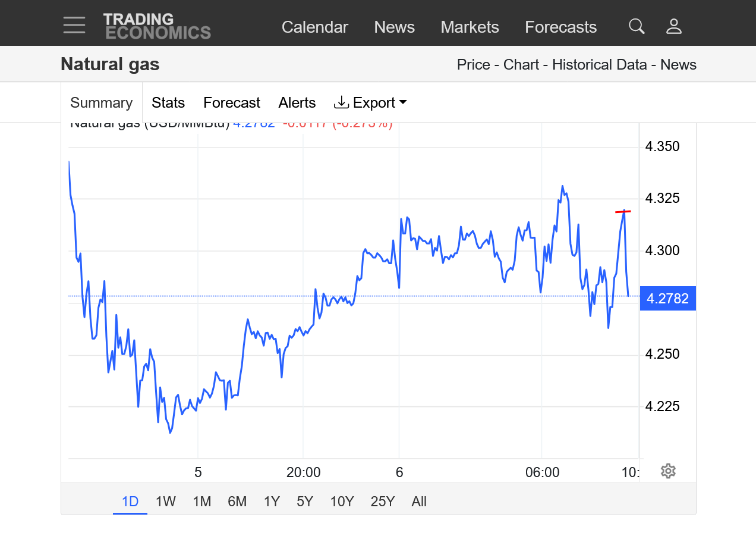Switch to the Stats tab
Image resolution: width=756 pixels, height=536 pixels.
pos(168,103)
